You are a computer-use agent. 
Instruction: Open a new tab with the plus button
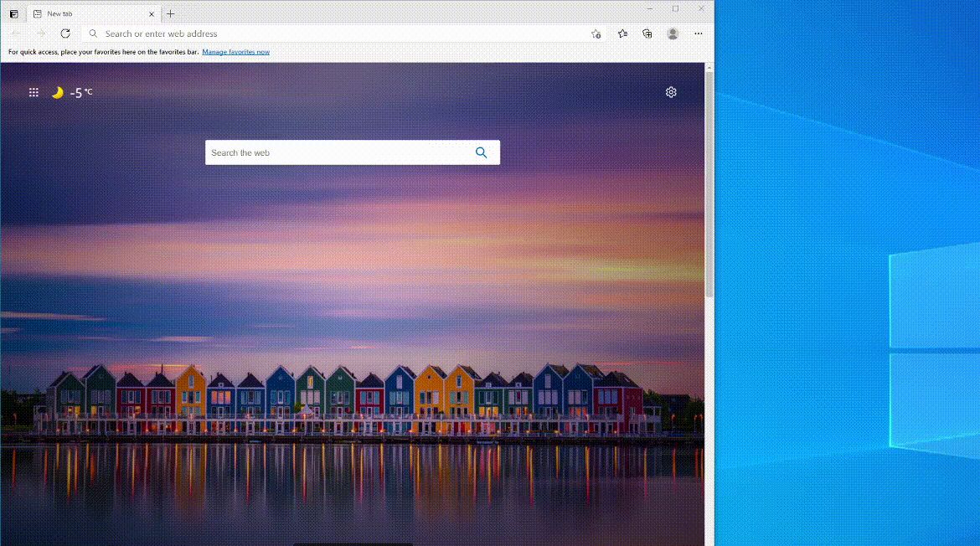[171, 13]
